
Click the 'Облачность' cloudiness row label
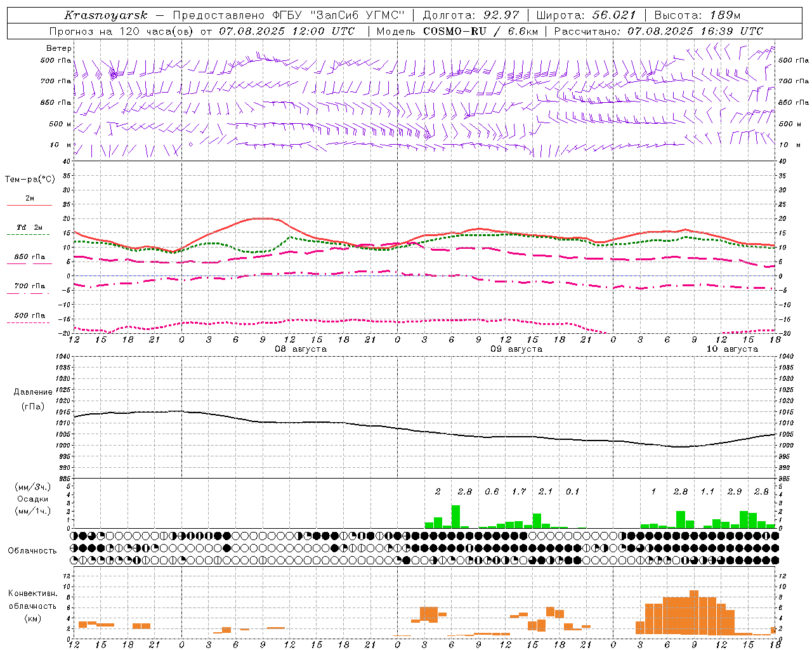32,551
